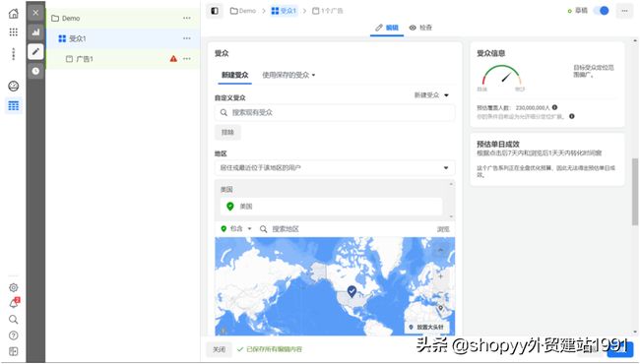The image size is (640, 364).
Task: Open the 使用保存的受众 dropdown tab
Action: 288,75
